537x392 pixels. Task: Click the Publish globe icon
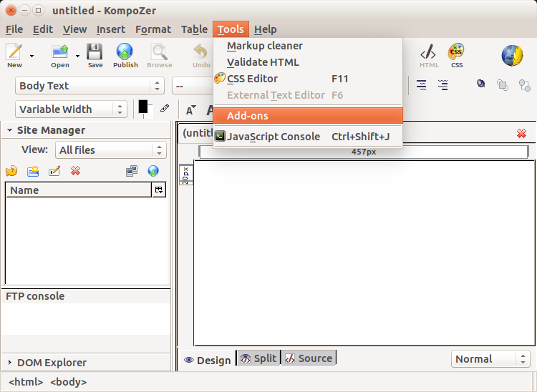point(125,52)
